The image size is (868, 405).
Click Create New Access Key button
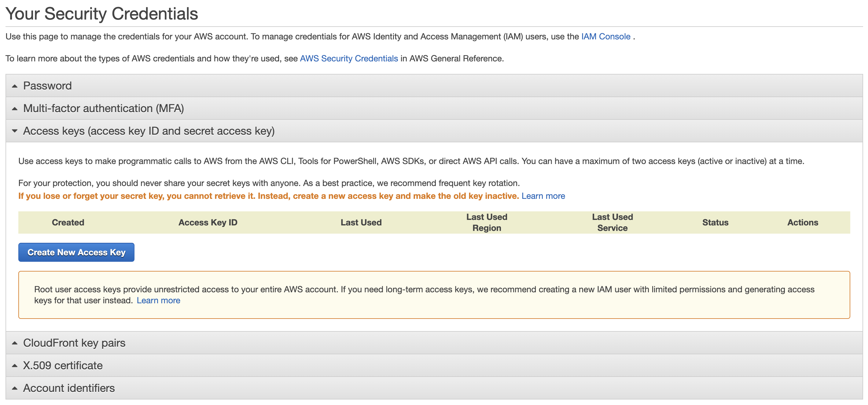coord(76,252)
